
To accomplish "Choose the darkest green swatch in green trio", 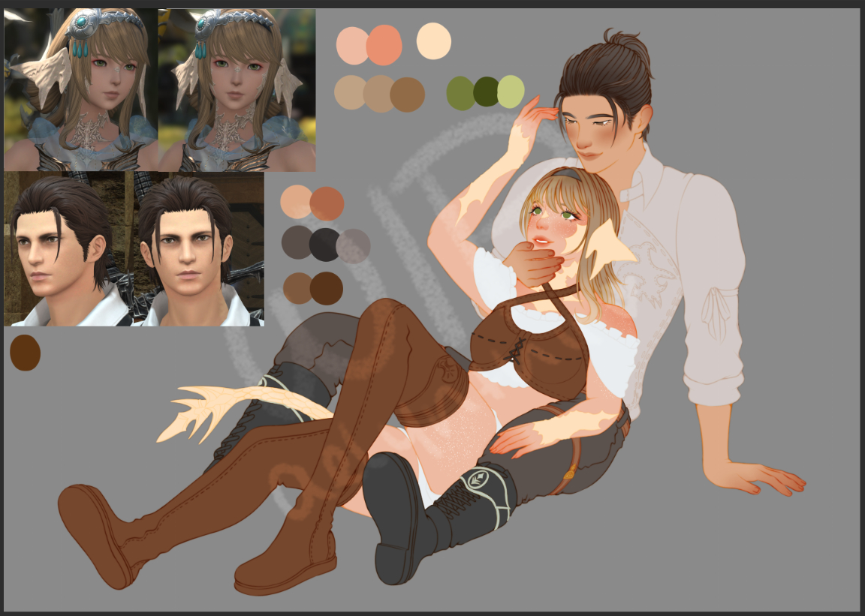I will coord(486,91).
